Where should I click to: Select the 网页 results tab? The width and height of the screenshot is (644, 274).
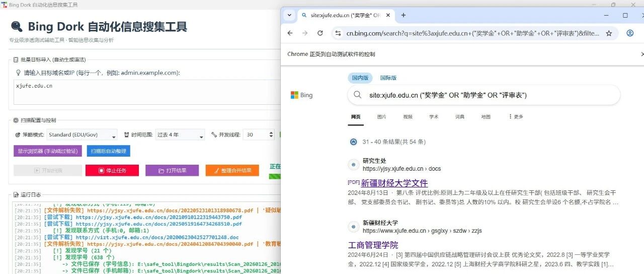point(356,117)
